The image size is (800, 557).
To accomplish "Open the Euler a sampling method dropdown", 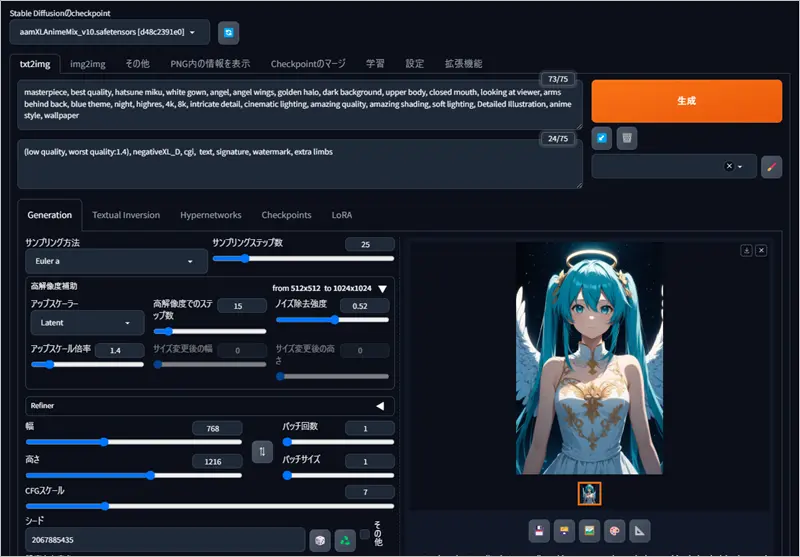I will [116, 262].
